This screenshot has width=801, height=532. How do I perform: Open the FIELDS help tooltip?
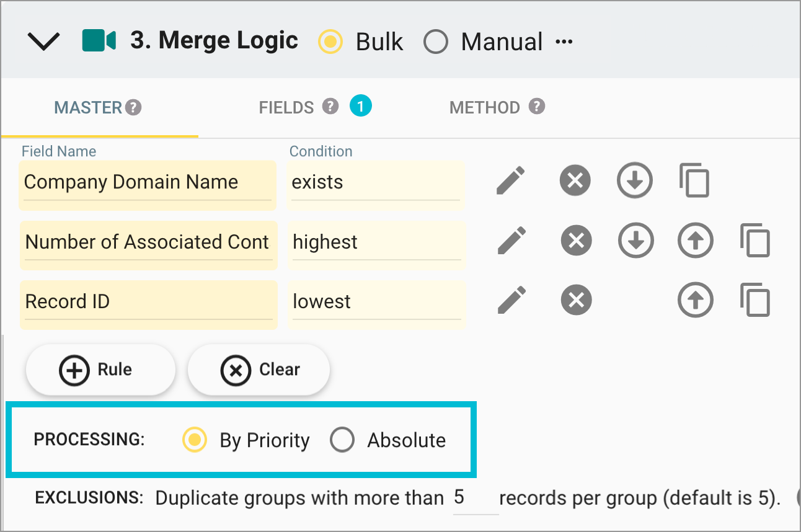(x=331, y=106)
